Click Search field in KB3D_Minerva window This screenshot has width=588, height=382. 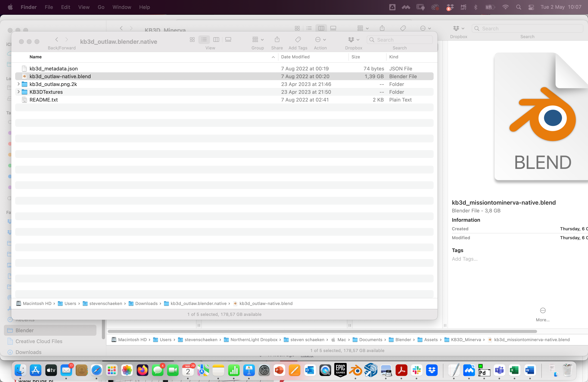(527, 28)
